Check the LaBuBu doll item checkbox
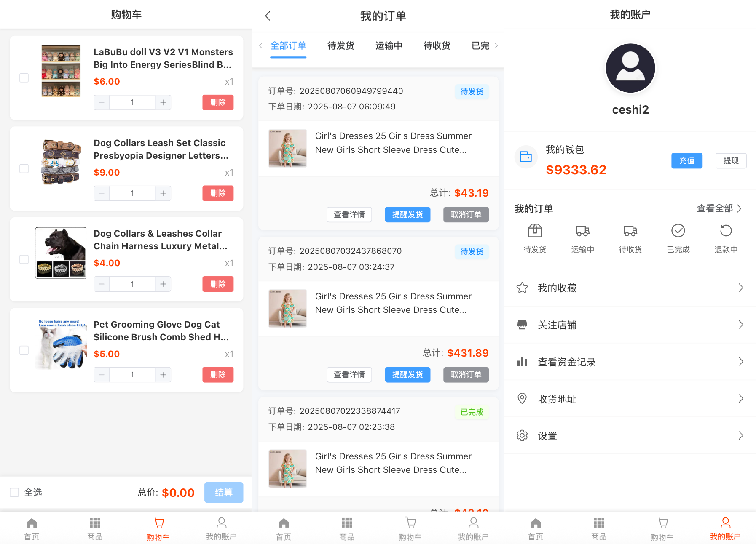Viewport: 756px width, 544px height. pyautogui.click(x=24, y=78)
